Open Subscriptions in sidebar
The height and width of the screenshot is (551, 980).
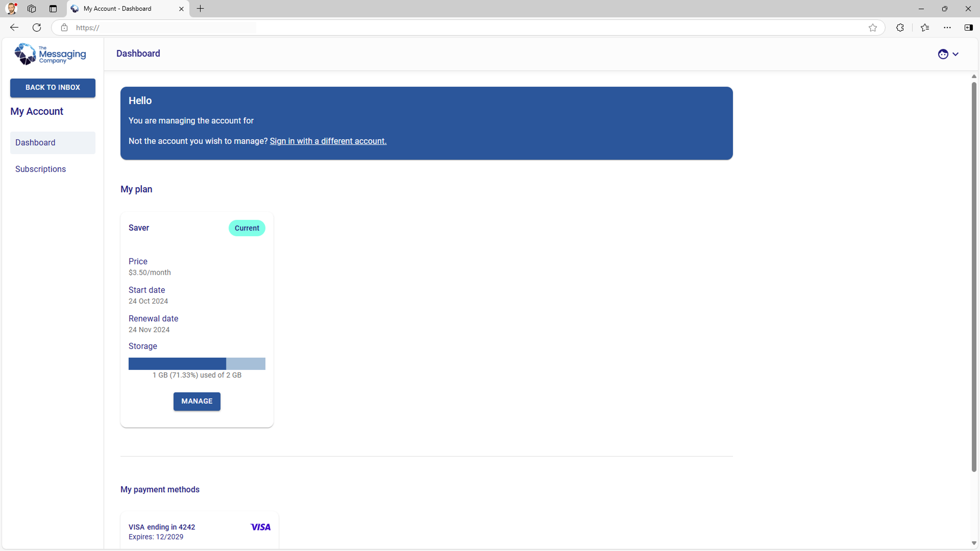click(x=53, y=169)
